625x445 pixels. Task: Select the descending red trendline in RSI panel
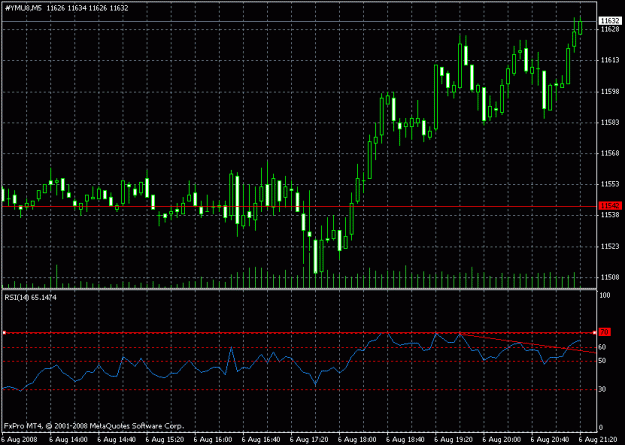[x=528, y=343]
